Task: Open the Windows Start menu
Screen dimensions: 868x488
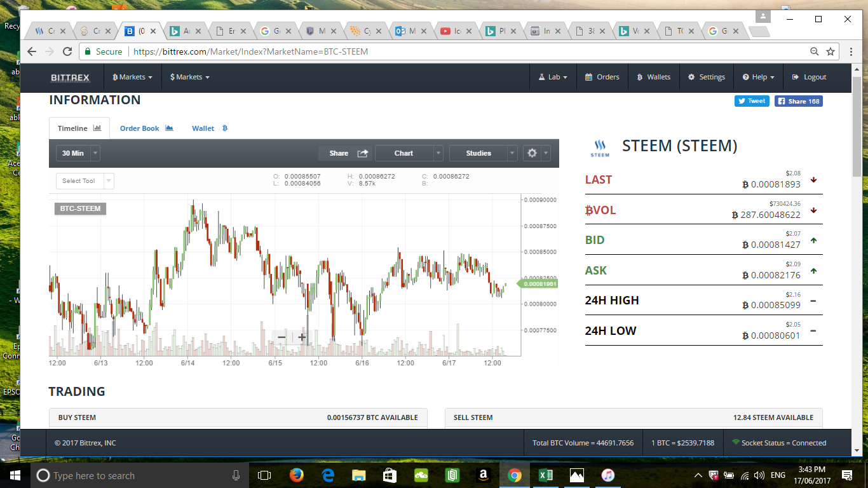Action: pos(15,475)
